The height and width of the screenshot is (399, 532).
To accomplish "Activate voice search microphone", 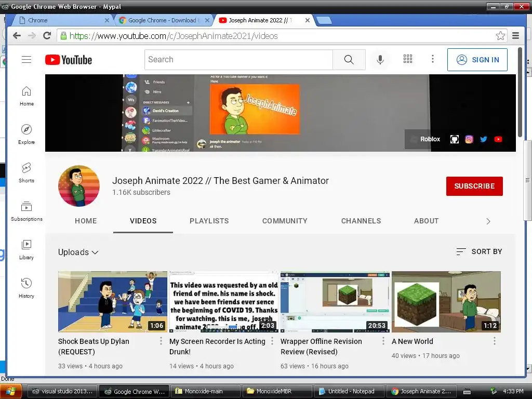I will click(x=380, y=60).
